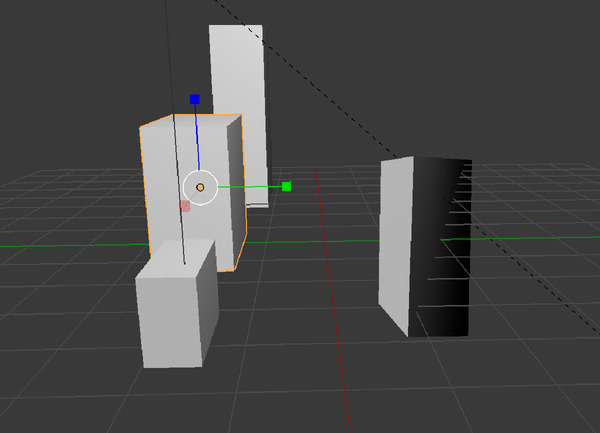Click the light gray face of the right box
Image resolution: width=600 pixels, height=433 pixels.
[x=396, y=245]
